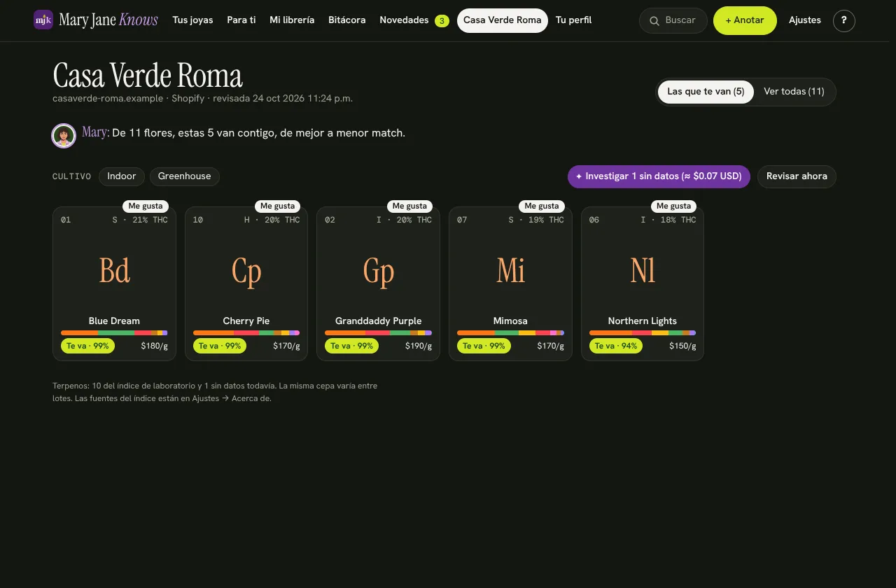896x588 pixels.
Task: Toggle Me gusta on Mimosa card
Action: click(542, 206)
